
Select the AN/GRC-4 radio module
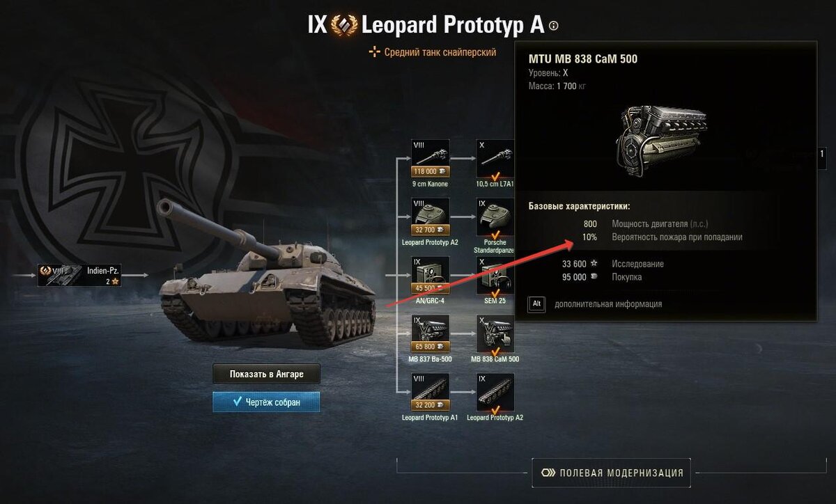(x=430, y=275)
